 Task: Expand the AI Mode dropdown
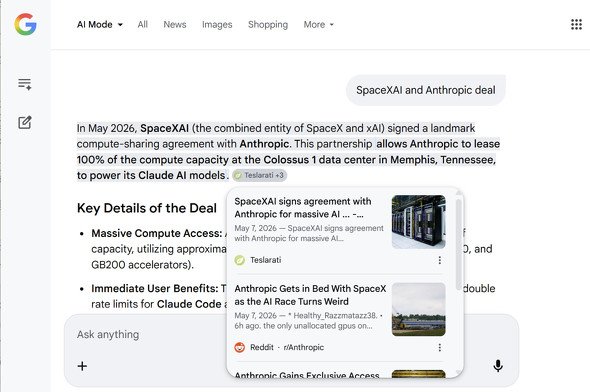(100, 24)
